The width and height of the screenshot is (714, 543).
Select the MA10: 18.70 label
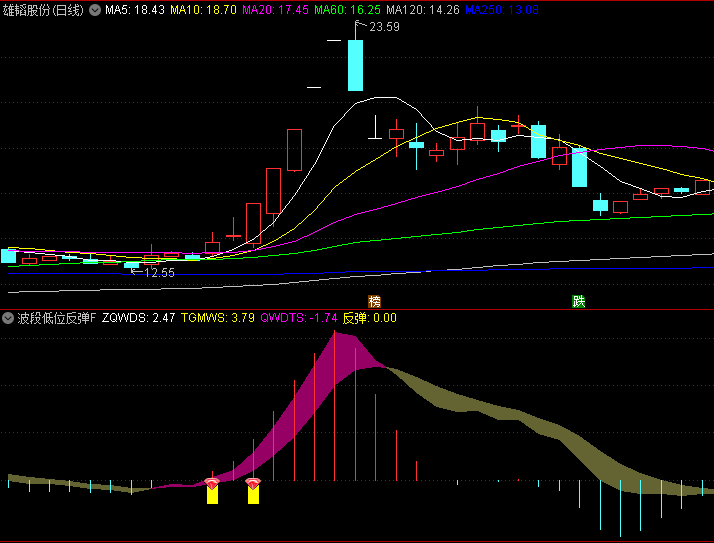pyautogui.click(x=204, y=10)
